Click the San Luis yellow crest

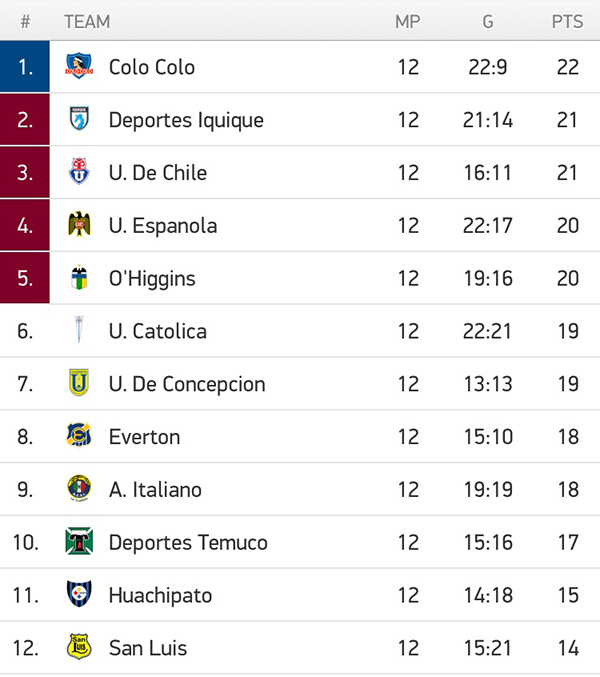click(79, 646)
